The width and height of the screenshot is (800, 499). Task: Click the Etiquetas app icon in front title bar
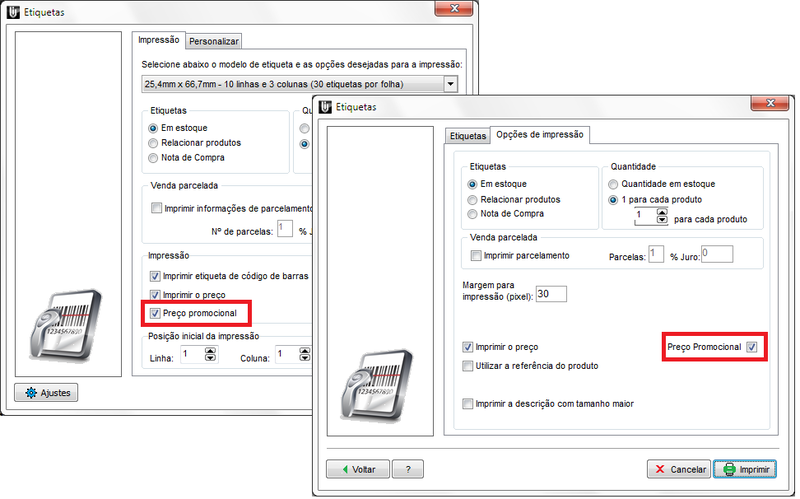click(x=324, y=105)
